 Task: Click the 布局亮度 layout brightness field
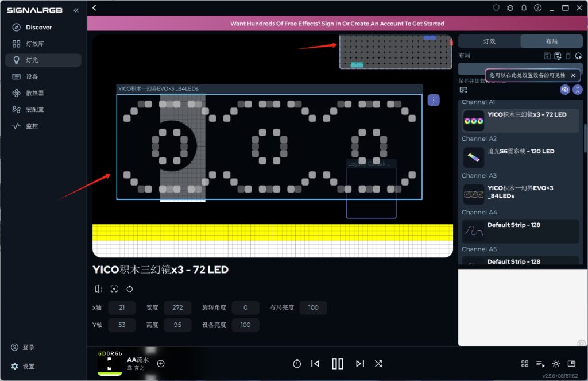313,307
